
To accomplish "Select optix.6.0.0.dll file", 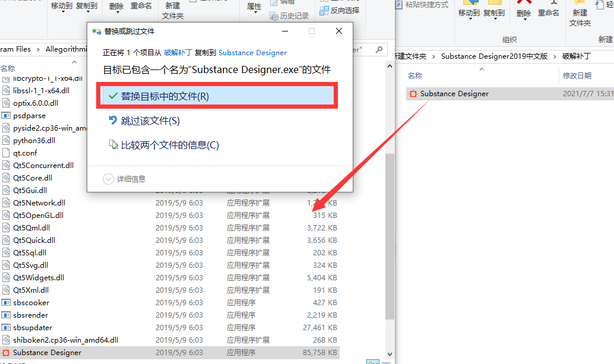I will pyautogui.click(x=36, y=103).
